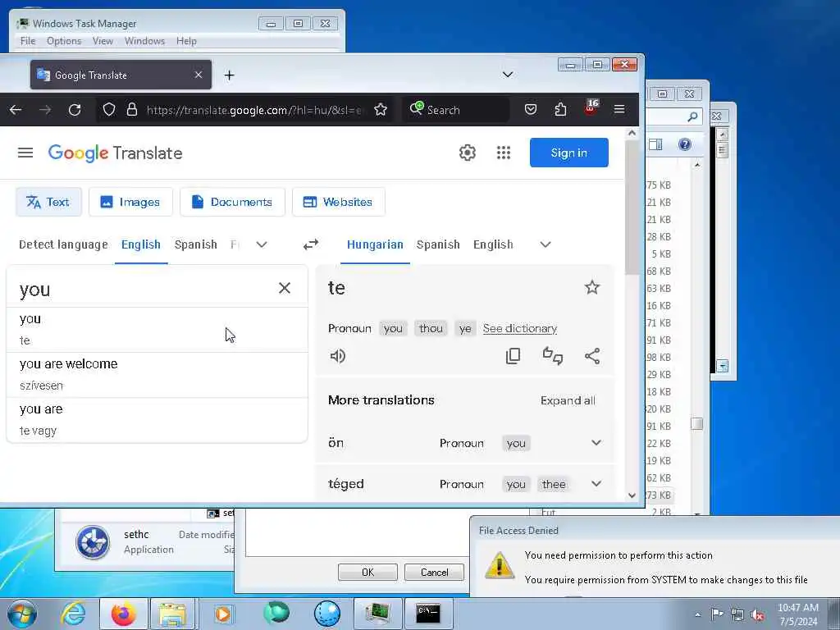
Task: Open the extension with 16 badge
Action: pyautogui.click(x=591, y=107)
